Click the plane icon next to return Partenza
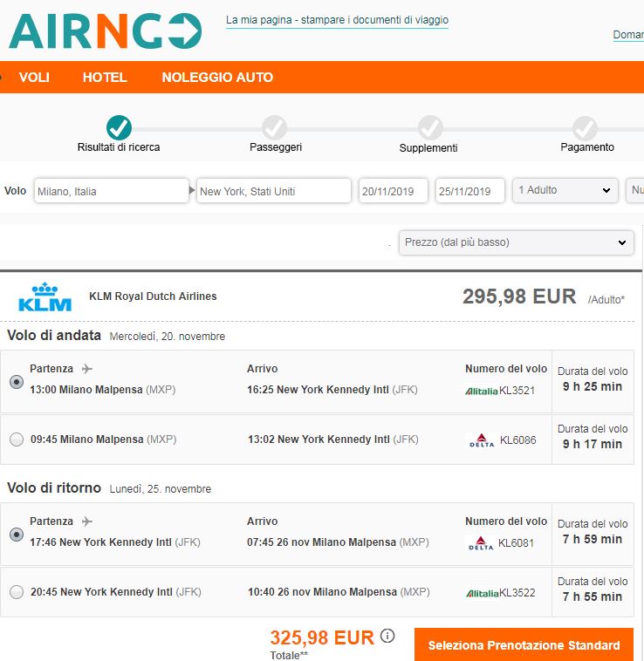This screenshot has width=644, height=661. click(87, 521)
